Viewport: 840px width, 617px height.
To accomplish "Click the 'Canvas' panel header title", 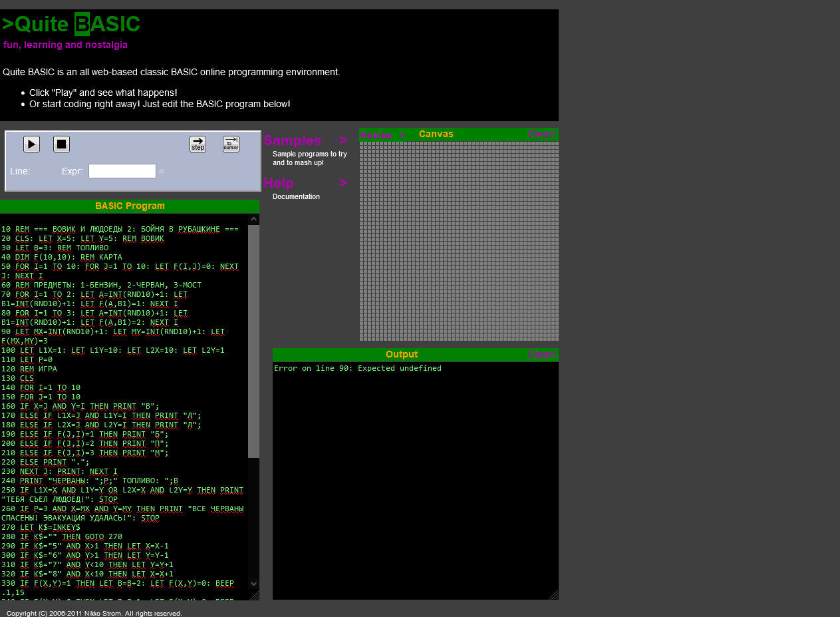I will [x=436, y=134].
